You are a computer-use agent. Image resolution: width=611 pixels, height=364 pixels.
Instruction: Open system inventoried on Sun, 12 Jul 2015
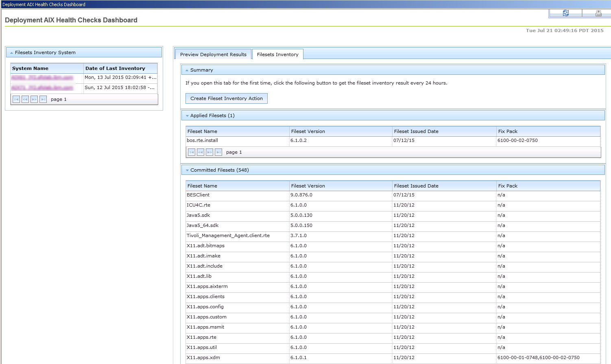[x=42, y=87]
